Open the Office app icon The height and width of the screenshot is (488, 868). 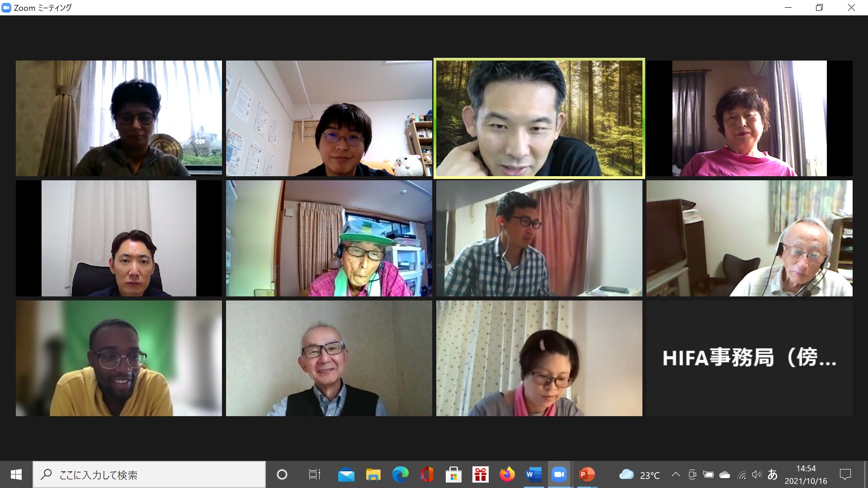point(427,474)
